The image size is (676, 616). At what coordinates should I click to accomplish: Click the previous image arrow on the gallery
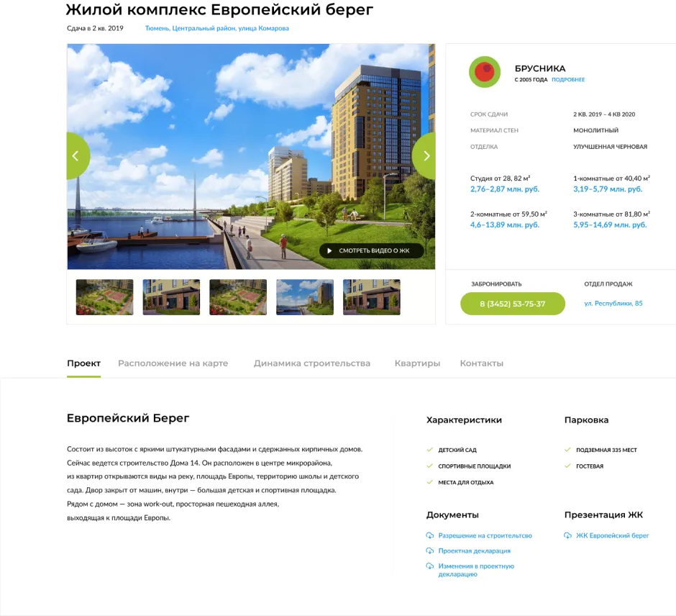click(x=76, y=155)
